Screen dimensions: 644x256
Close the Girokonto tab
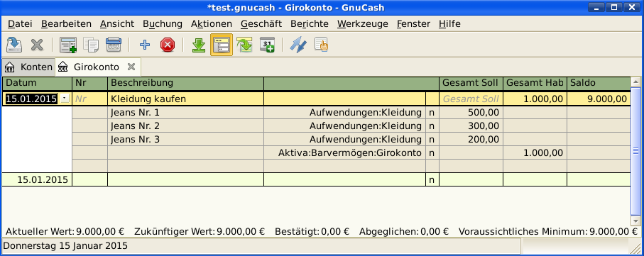131,67
